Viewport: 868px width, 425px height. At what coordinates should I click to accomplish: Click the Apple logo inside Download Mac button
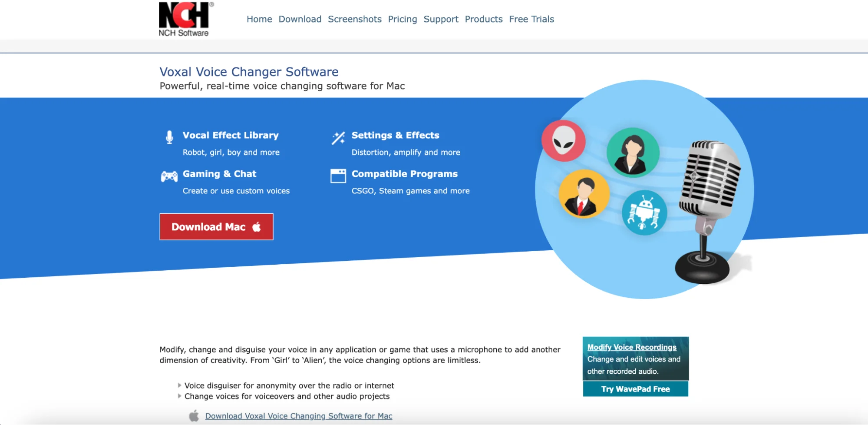tap(256, 226)
